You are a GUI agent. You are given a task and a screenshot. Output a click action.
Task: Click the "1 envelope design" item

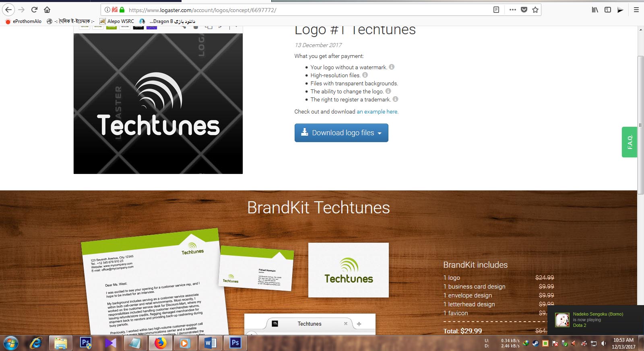[467, 295]
